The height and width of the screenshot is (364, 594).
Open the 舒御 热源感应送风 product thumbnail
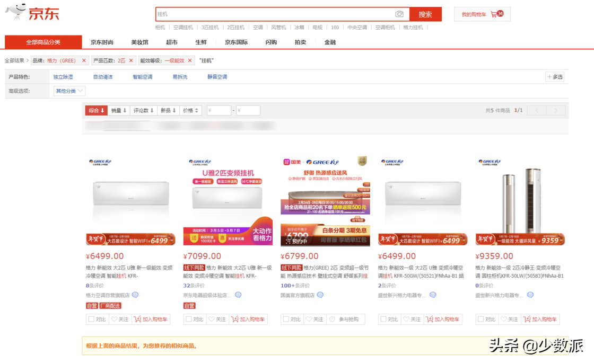pos(326,201)
